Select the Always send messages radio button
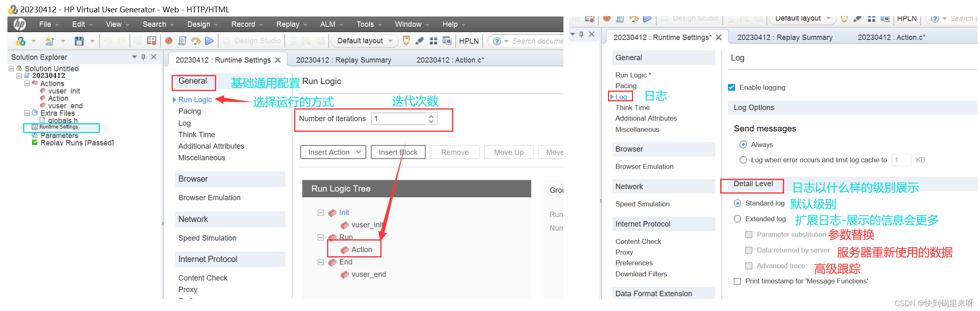The width and height of the screenshot is (980, 311). (743, 145)
